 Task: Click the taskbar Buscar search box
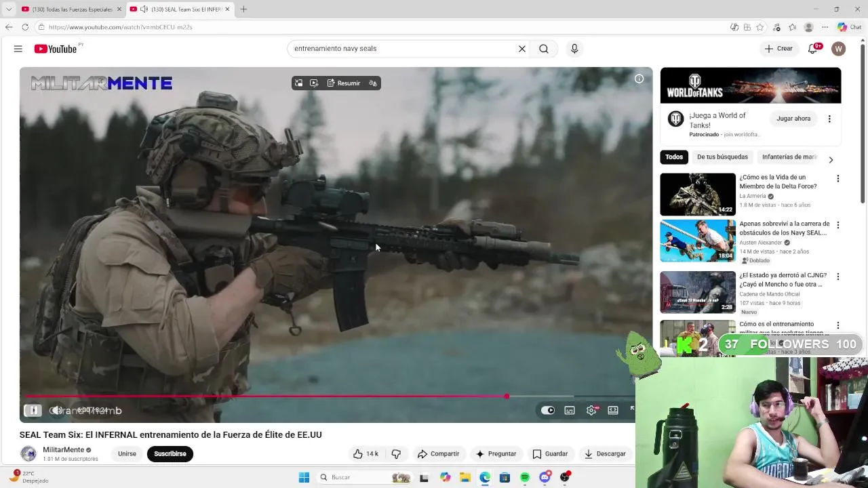[x=365, y=477]
